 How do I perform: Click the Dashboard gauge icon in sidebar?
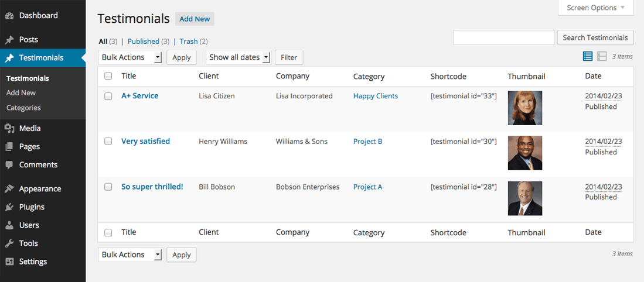click(9, 16)
